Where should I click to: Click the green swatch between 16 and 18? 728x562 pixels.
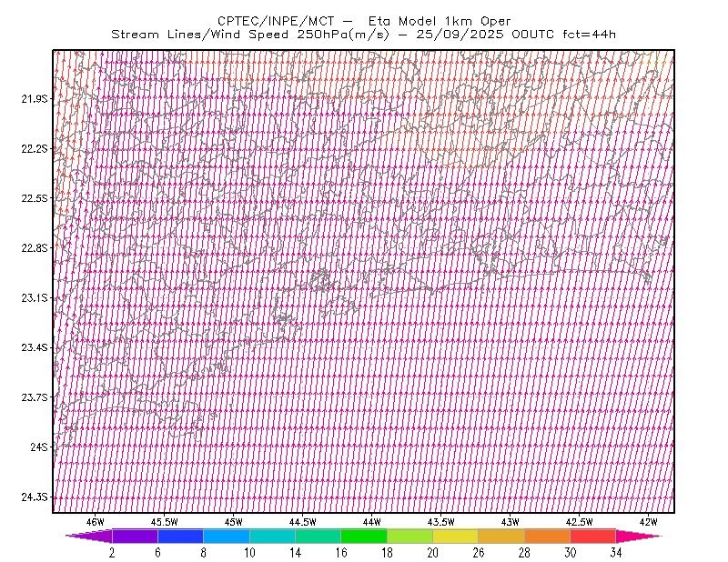click(364, 536)
